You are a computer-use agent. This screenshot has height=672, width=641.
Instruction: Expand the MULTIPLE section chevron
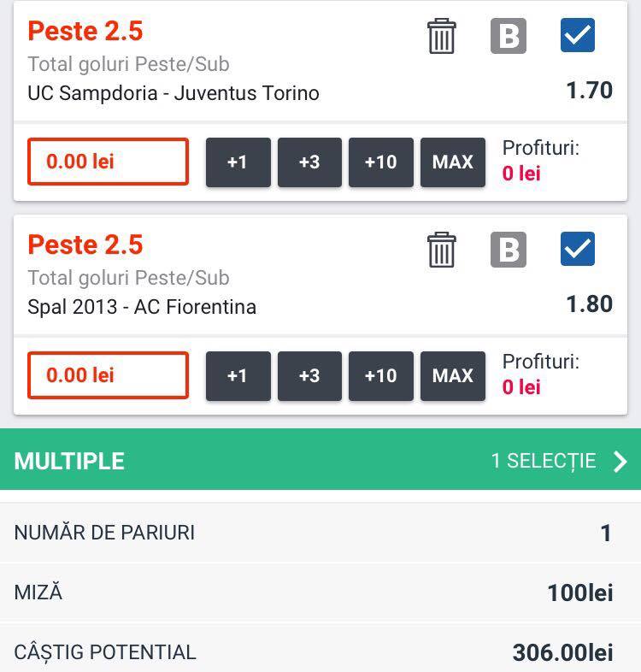click(620, 462)
